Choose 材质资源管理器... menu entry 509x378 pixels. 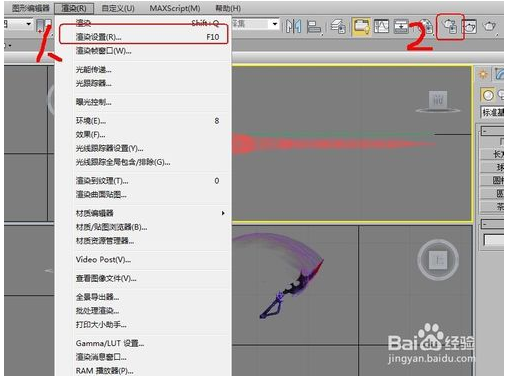144,241
